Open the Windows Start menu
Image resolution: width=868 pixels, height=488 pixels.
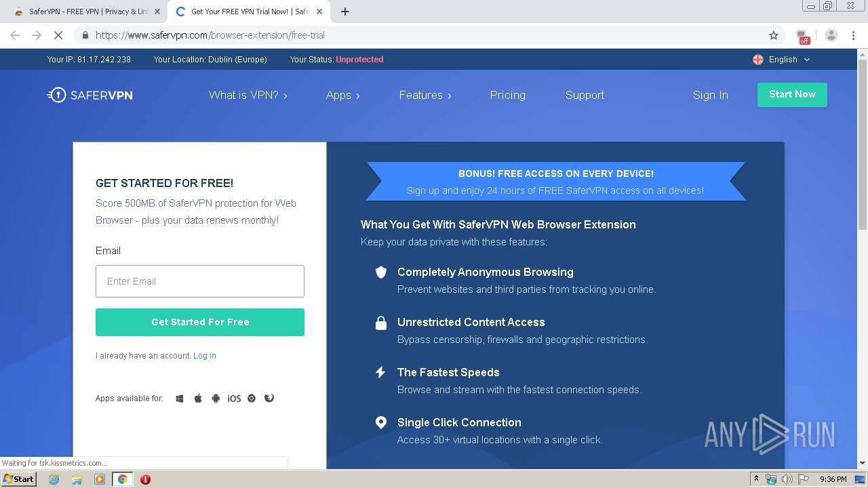point(19,479)
